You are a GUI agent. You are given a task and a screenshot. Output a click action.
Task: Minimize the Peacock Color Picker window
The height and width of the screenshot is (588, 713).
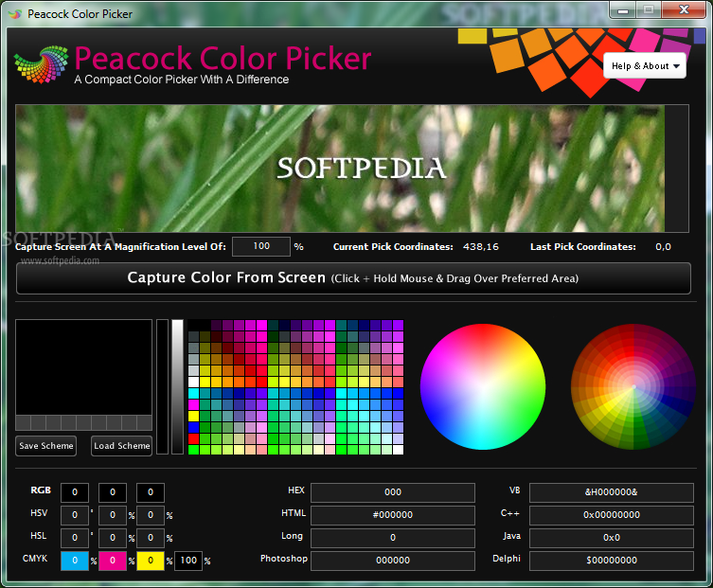tap(622, 10)
